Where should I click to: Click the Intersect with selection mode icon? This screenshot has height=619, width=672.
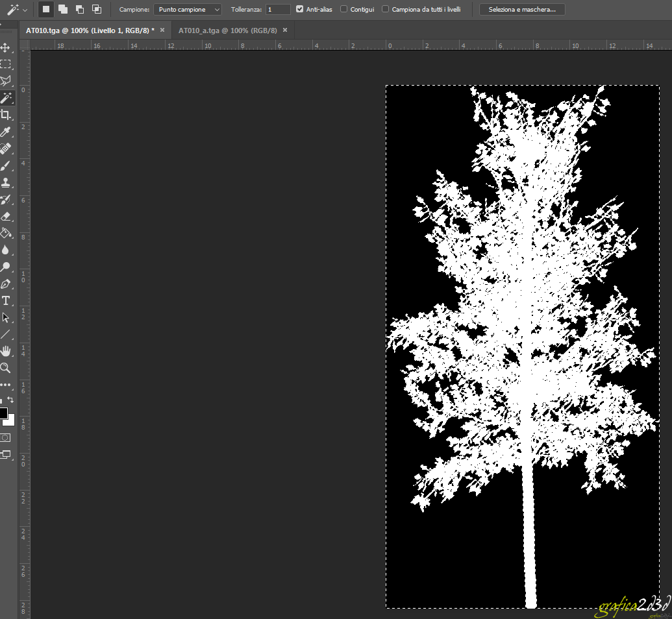(x=97, y=9)
